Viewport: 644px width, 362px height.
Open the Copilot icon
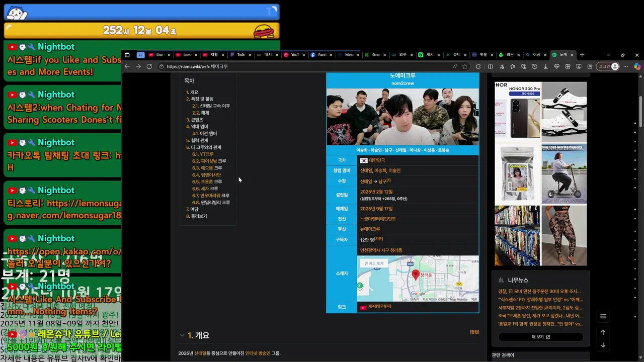pos(637,66)
